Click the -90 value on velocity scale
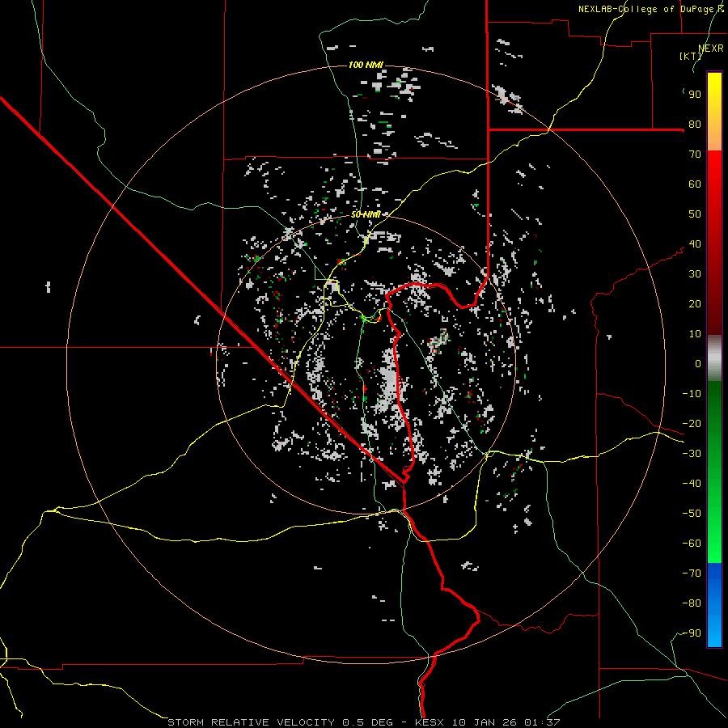Screen dimensions: 728x728 (692, 633)
